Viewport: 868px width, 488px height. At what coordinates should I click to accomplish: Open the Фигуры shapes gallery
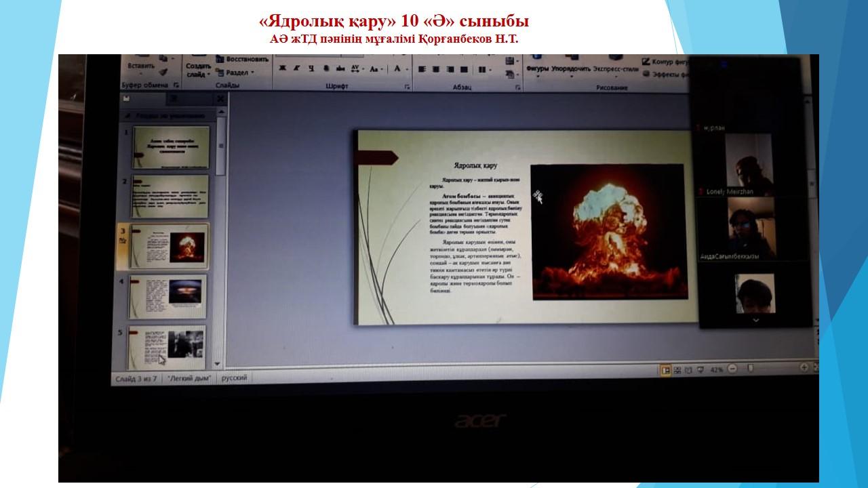coord(537,68)
